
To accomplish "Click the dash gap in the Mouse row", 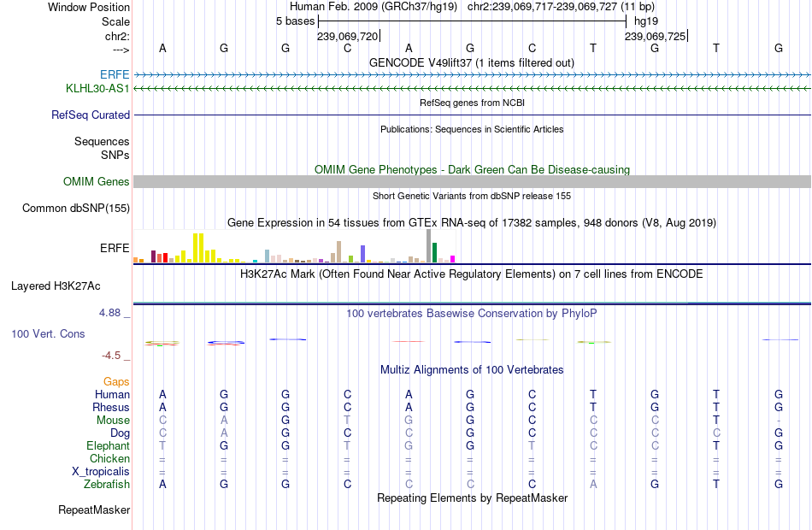I will (779, 421).
